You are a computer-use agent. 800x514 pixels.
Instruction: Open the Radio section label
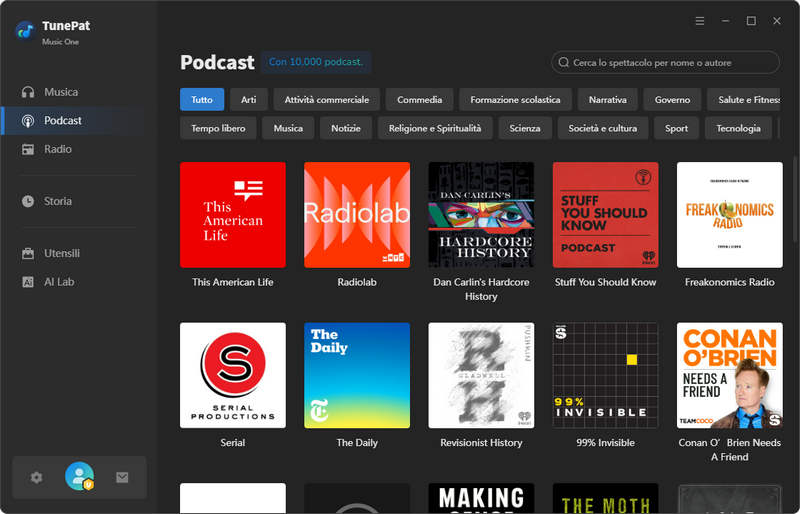point(58,149)
